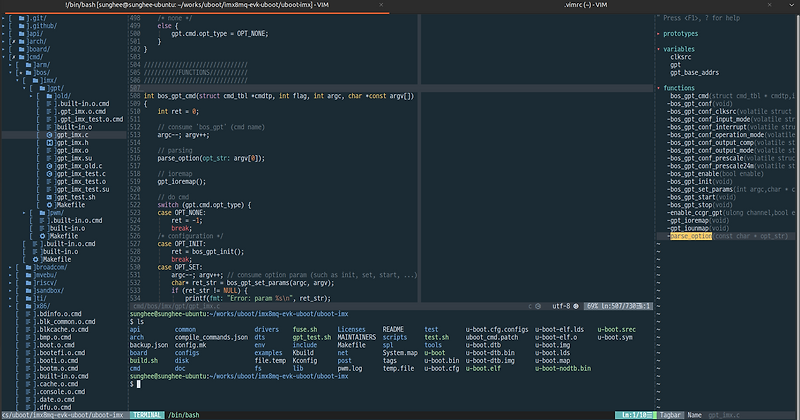Screen dimensions: 800x420
Task: Select clksrc variable in Tagbar
Action: [681, 57]
